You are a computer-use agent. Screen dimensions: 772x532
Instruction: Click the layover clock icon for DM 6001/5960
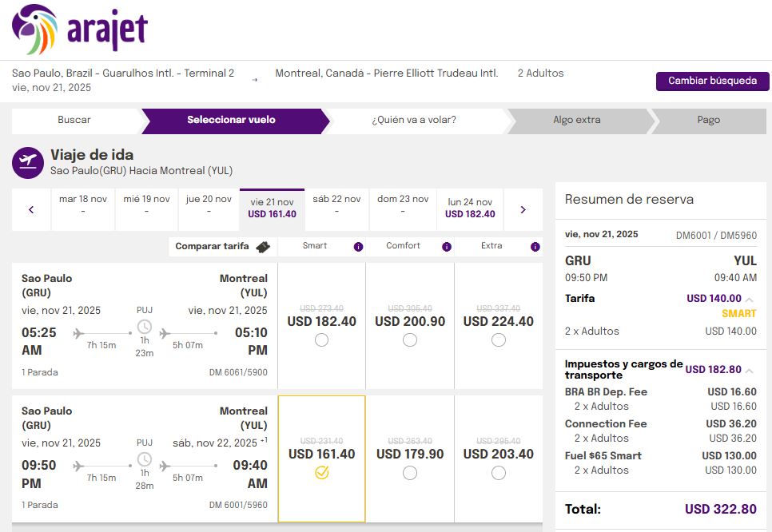(145, 459)
